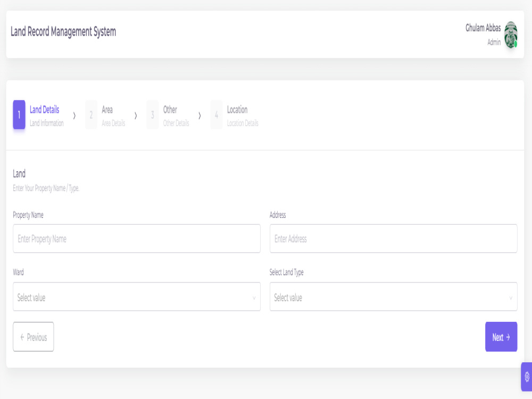Screen dimensions: 532x399
Task: Select step 3 number badge
Action: pyautogui.click(x=152, y=115)
